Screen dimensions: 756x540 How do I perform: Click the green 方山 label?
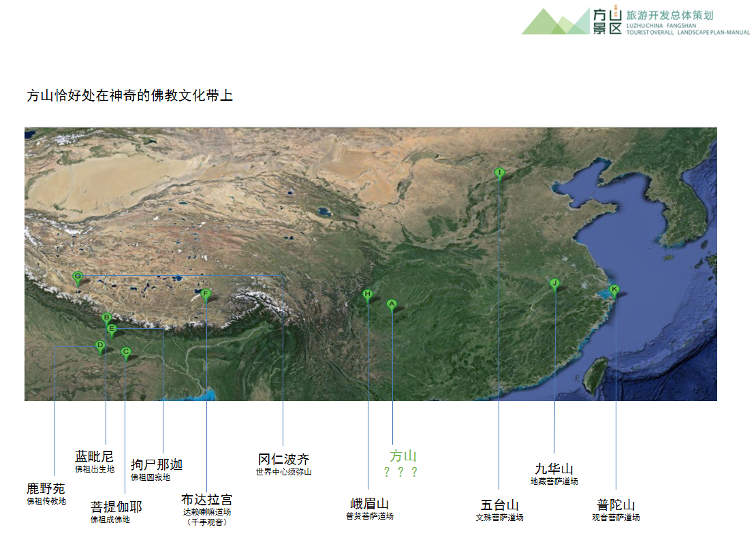click(403, 456)
